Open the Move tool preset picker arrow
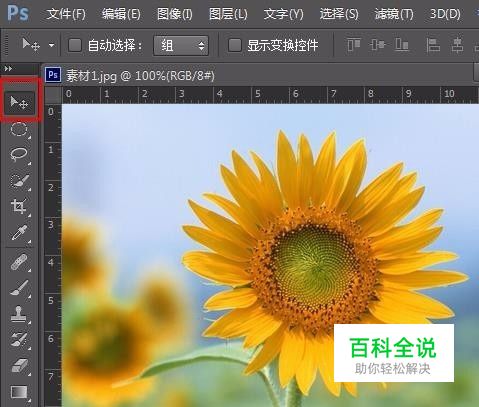The image size is (479, 407). click(51, 45)
